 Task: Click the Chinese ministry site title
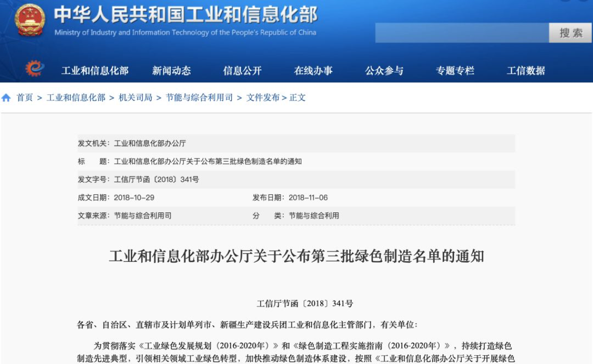(x=185, y=15)
